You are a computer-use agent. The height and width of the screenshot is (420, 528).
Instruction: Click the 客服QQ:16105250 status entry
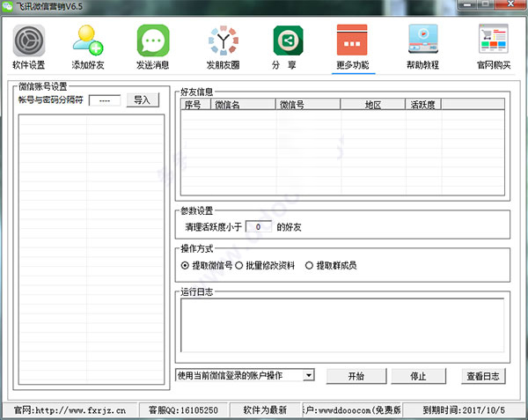[184, 410]
